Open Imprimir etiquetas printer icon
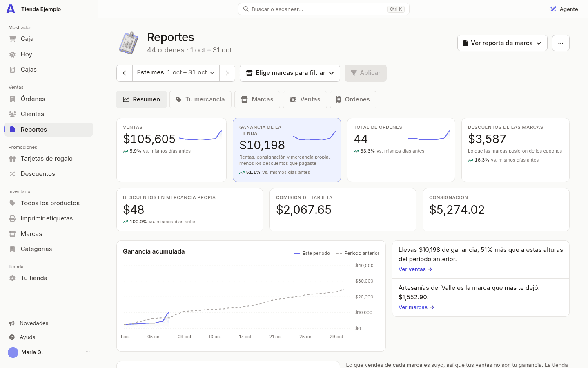Image resolution: width=588 pixels, height=368 pixels. [13, 218]
